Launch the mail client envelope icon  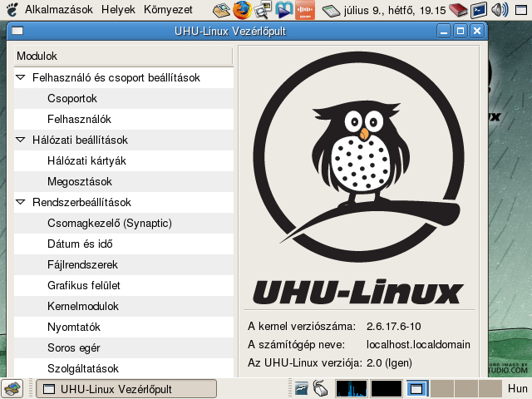(x=222, y=10)
